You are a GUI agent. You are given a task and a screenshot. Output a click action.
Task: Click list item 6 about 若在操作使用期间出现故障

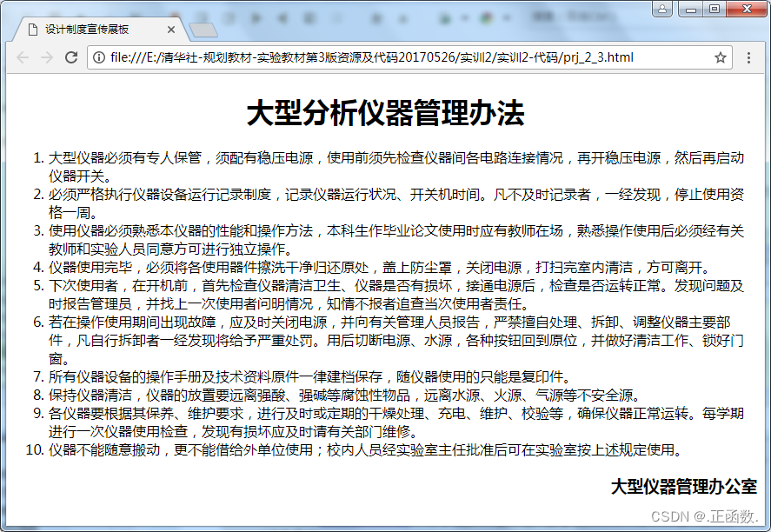click(395, 340)
